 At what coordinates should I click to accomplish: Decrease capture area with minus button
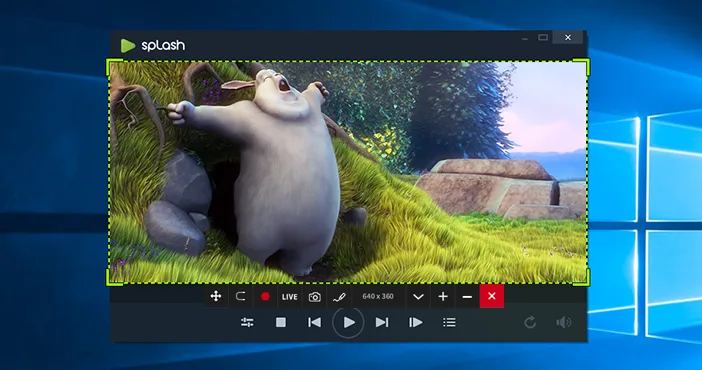click(x=467, y=297)
